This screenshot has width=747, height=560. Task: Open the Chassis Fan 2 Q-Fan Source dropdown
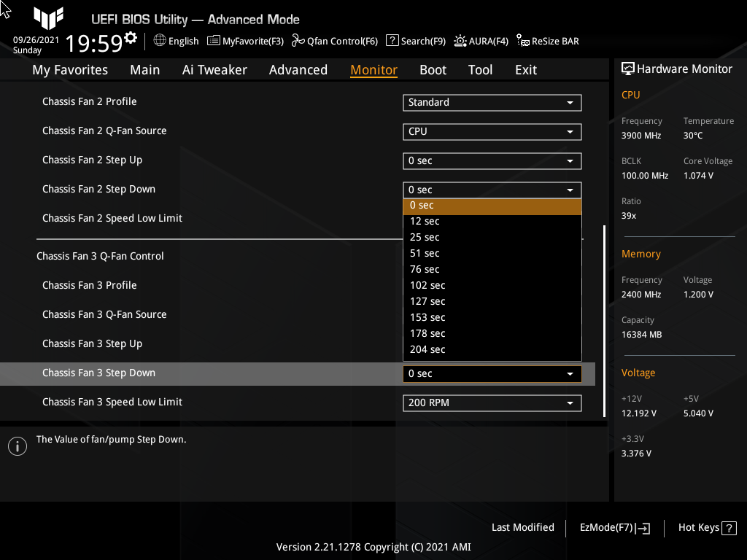492,131
